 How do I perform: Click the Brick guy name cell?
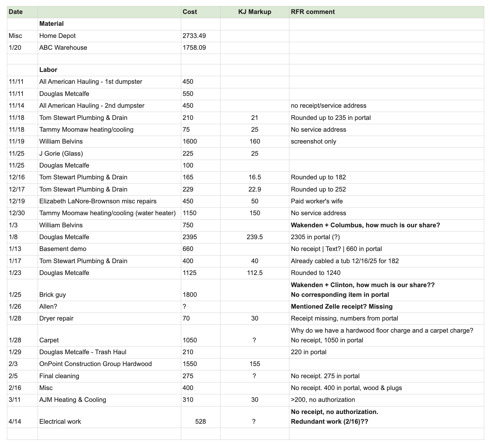pos(109,290)
